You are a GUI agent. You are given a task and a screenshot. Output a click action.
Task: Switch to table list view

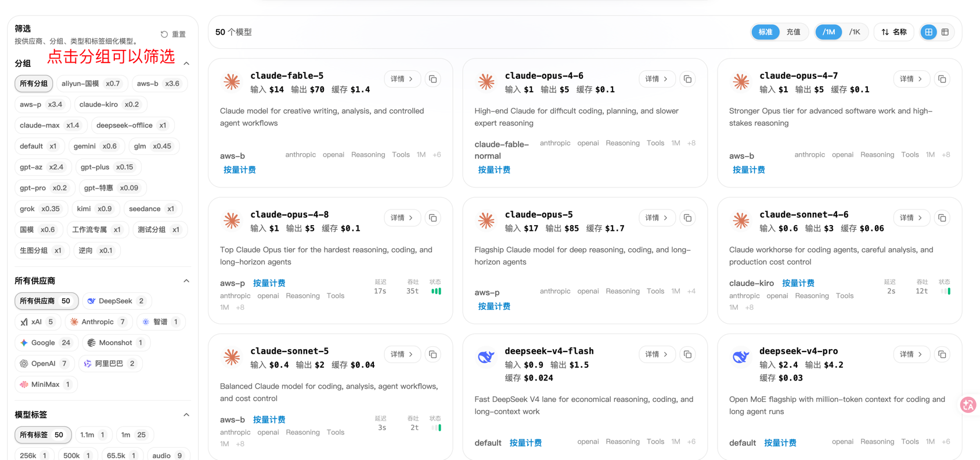pos(945,32)
